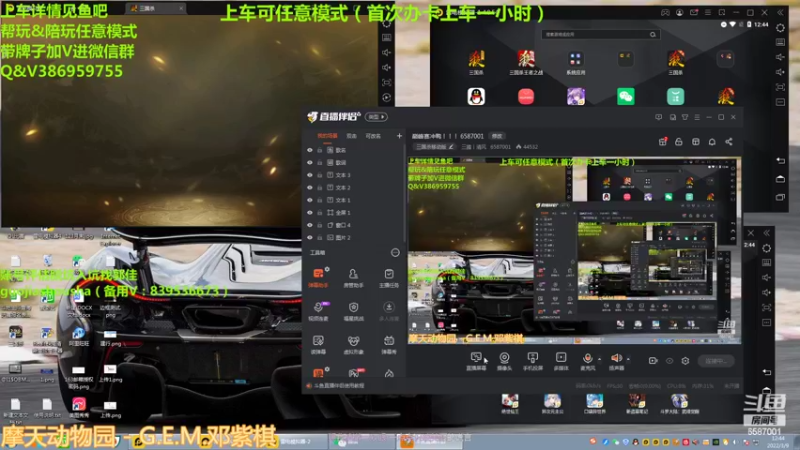Open the WeChat app in the emulator
Screen dimensions: 800x450
pos(626,96)
